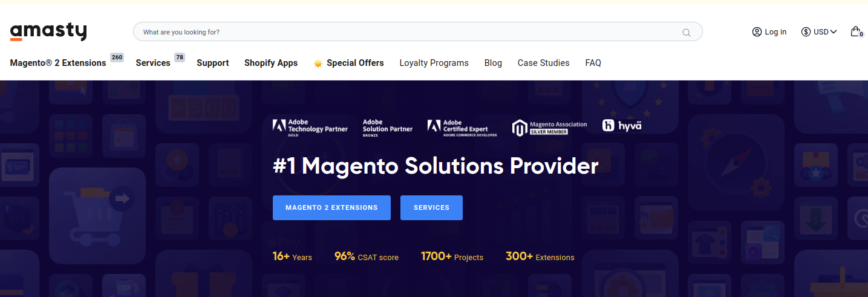Go to Shopify Apps
Image resolution: width=868 pixels, height=297 pixels.
(271, 63)
